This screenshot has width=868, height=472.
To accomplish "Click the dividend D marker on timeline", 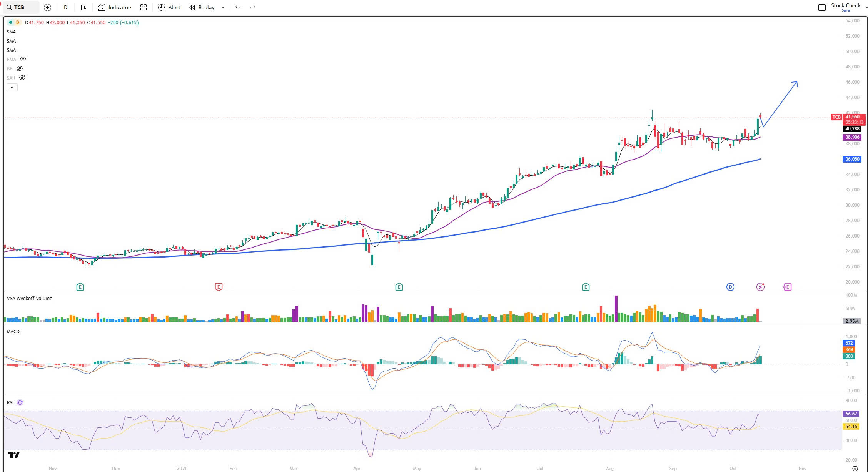I will (x=730, y=287).
